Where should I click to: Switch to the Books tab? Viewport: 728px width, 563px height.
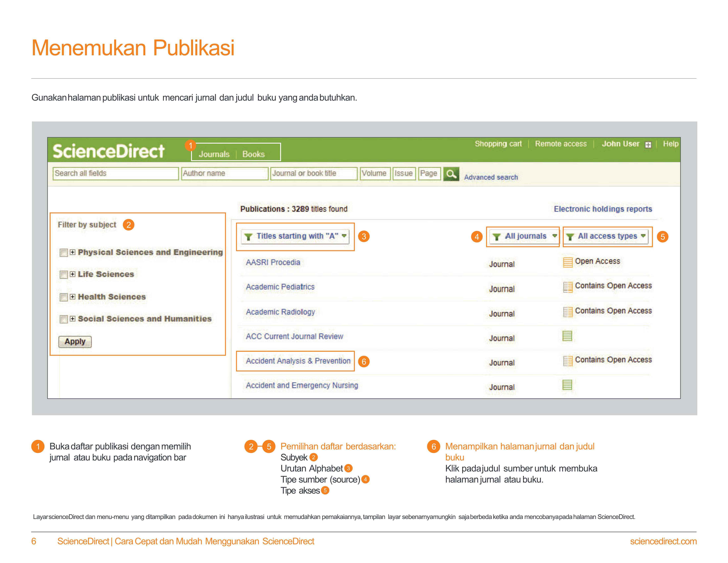click(x=253, y=154)
